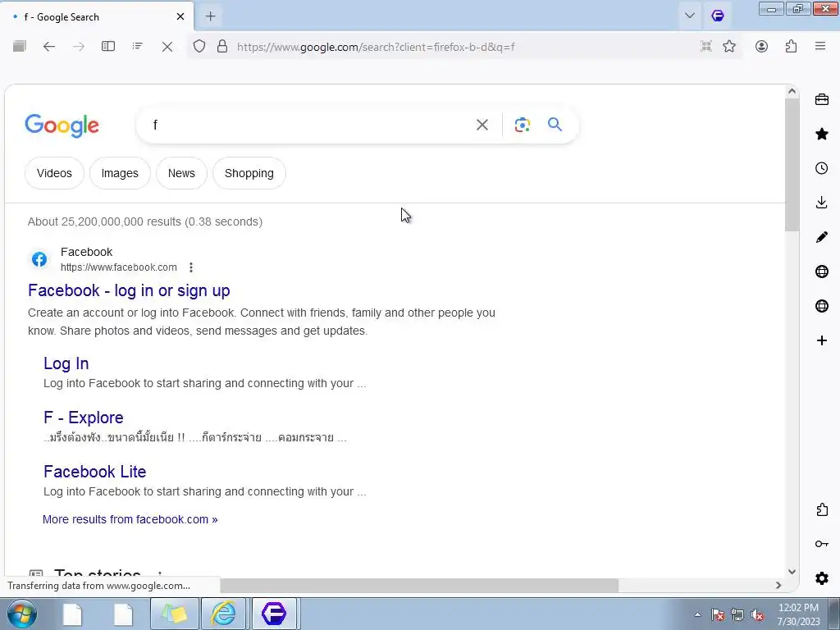Open bookmarks star in the sidebar
Image resolution: width=840 pixels, height=630 pixels.
(822, 134)
